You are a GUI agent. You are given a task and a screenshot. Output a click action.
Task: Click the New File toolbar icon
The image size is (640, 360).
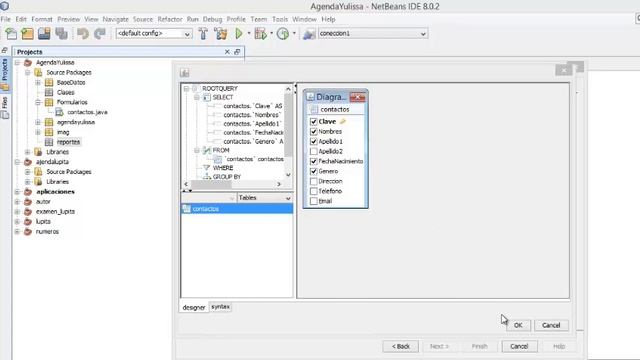click(x=11, y=33)
